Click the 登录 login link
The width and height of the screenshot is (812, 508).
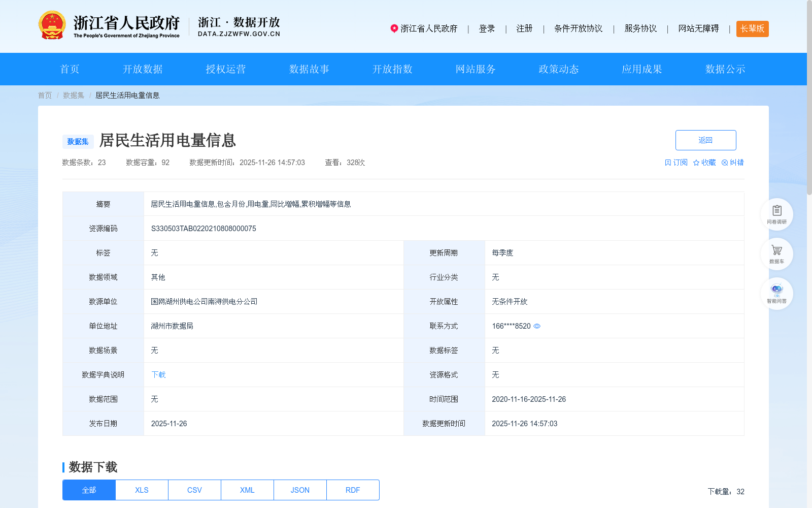[487, 29]
